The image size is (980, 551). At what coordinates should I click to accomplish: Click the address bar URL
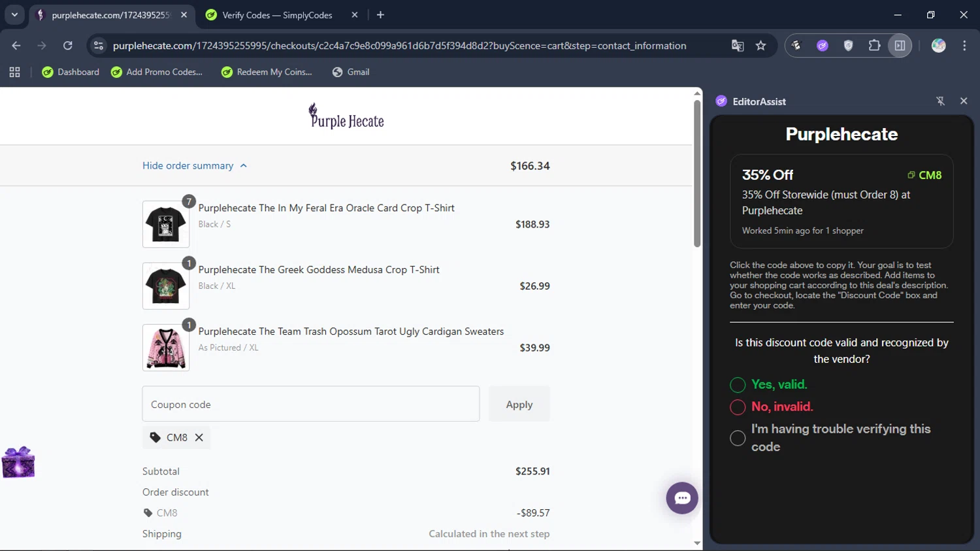tap(399, 46)
